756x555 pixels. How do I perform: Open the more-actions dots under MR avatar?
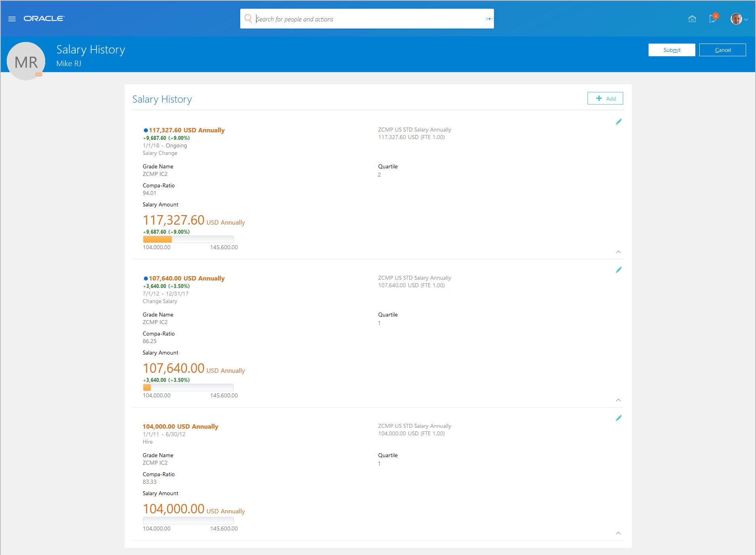point(39,74)
